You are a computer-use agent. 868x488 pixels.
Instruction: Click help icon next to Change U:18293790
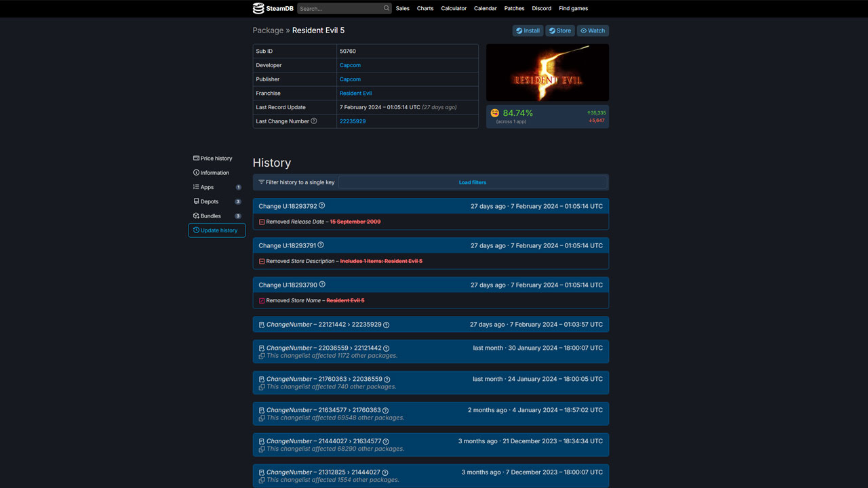click(x=322, y=285)
